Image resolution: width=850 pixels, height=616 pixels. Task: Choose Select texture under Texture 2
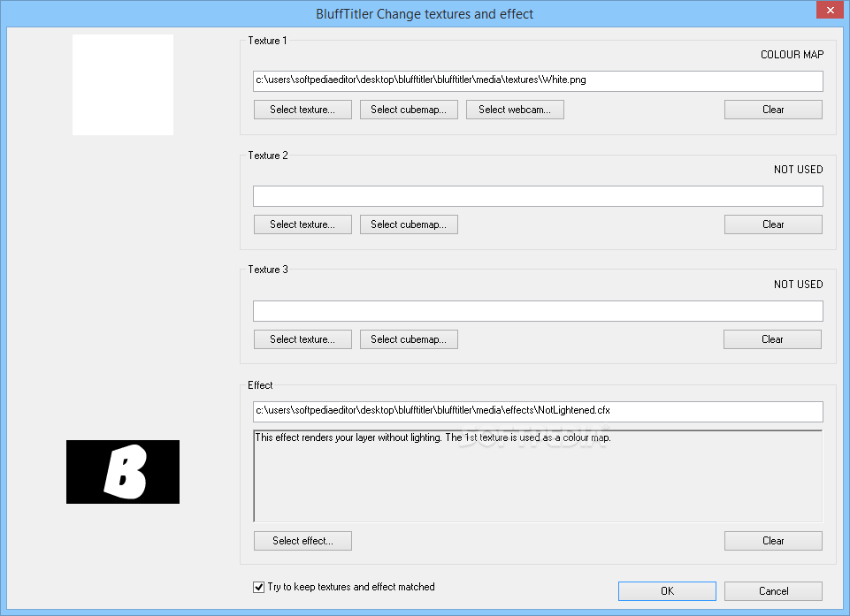302,224
